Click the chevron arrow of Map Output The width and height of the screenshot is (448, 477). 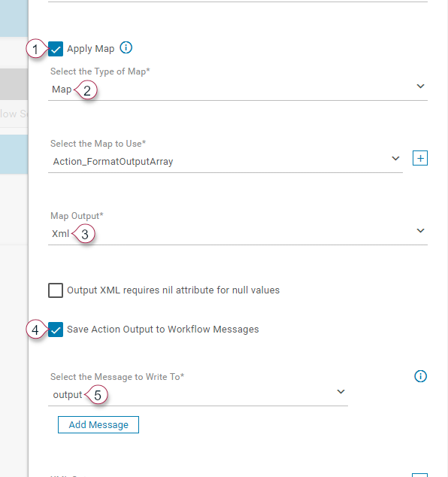tap(420, 230)
